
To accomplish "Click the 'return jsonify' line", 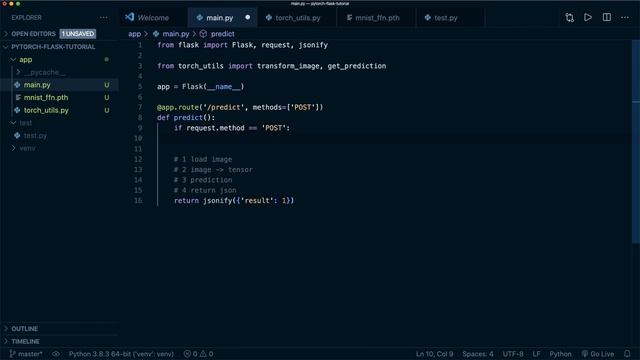I will click(x=234, y=201).
